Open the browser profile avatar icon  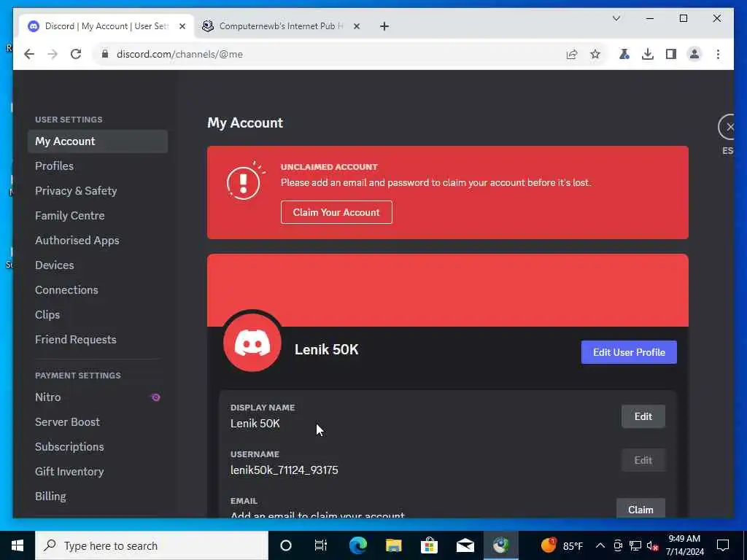point(694,54)
